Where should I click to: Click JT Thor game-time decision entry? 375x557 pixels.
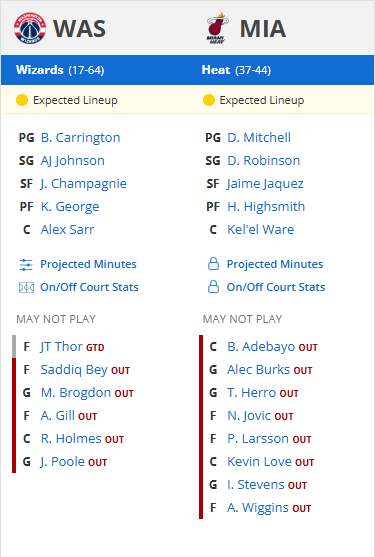pyautogui.click(x=72, y=347)
